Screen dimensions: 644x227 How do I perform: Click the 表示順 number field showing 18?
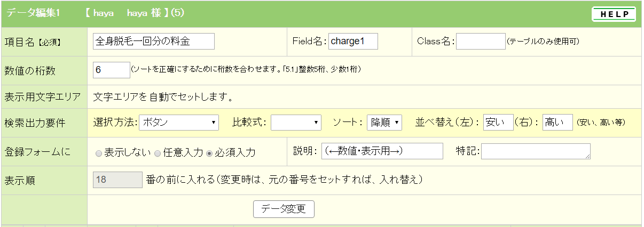(117, 180)
